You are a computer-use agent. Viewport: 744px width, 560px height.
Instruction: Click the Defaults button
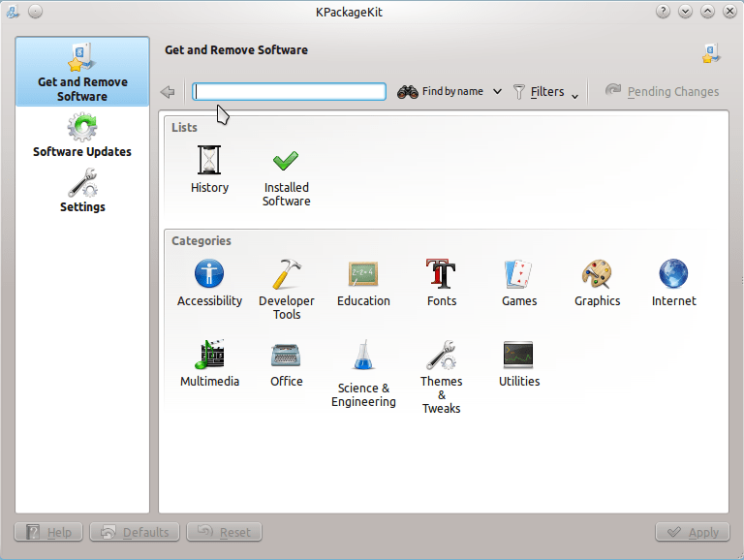click(x=135, y=532)
